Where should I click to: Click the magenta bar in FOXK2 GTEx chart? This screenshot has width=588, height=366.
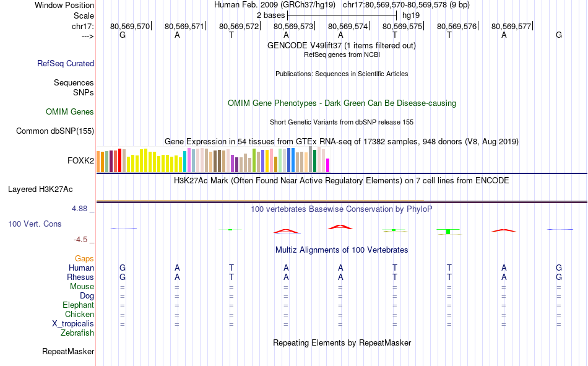[x=328, y=165]
